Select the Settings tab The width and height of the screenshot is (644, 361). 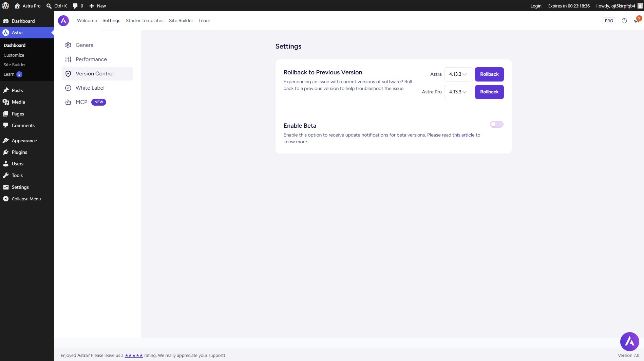pyautogui.click(x=111, y=20)
